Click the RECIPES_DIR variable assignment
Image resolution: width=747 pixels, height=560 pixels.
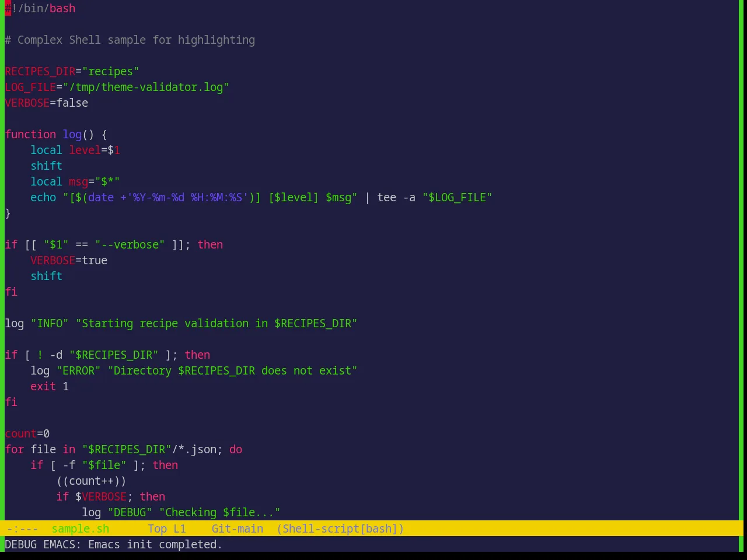pyautogui.click(x=72, y=71)
